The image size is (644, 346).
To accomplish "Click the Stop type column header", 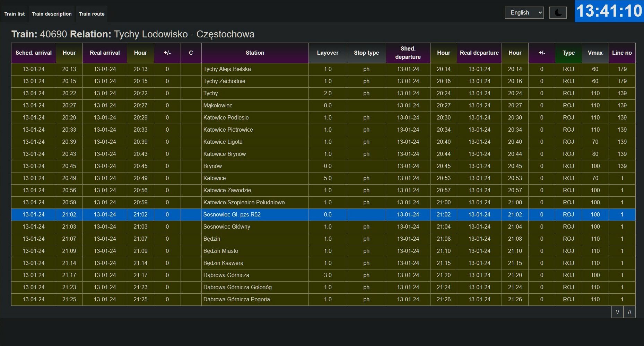I will pyautogui.click(x=366, y=53).
